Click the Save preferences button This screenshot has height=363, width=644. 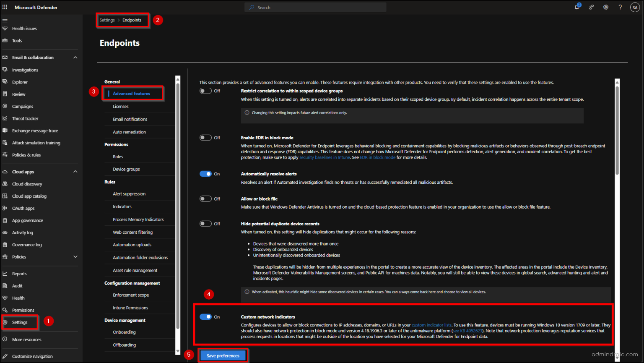pyautogui.click(x=223, y=356)
